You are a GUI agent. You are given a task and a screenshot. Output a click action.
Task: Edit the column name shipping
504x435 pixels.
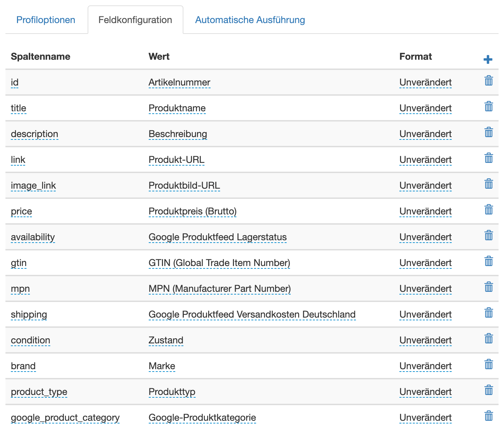coord(29,315)
